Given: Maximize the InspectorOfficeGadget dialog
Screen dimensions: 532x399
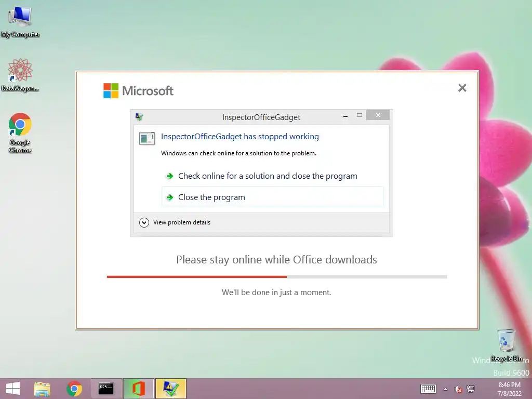Looking at the screenshot, I should click(x=360, y=115).
